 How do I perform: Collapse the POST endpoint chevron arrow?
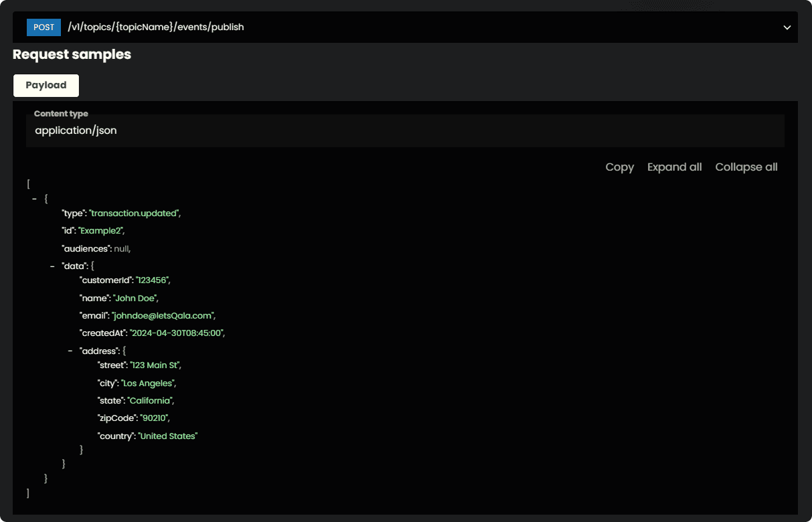click(x=787, y=27)
